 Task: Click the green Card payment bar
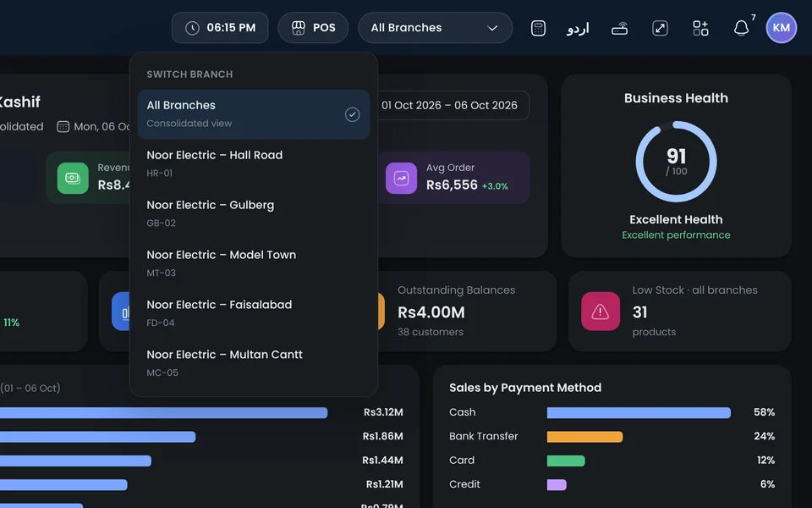pos(566,461)
